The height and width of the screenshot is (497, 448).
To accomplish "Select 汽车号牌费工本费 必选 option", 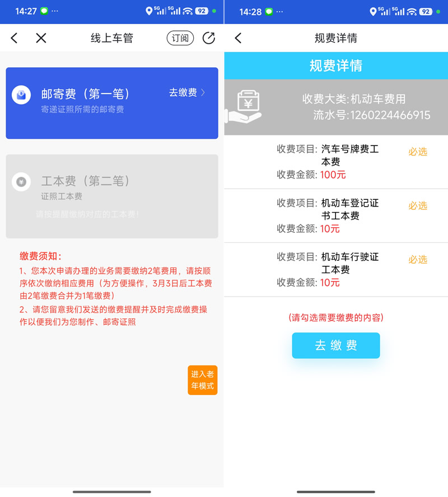I will coord(418,152).
